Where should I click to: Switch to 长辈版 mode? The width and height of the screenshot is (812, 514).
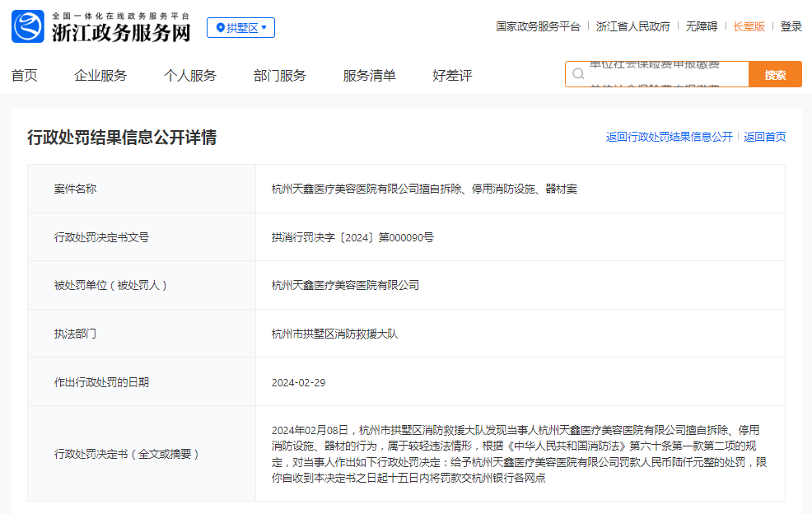[x=749, y=26]
